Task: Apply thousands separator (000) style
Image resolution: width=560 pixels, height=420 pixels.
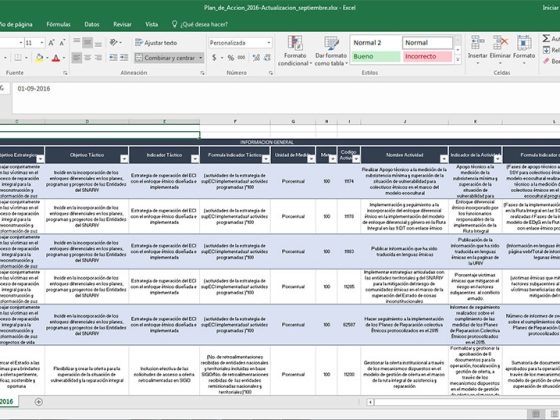Action: pos(241,58)
